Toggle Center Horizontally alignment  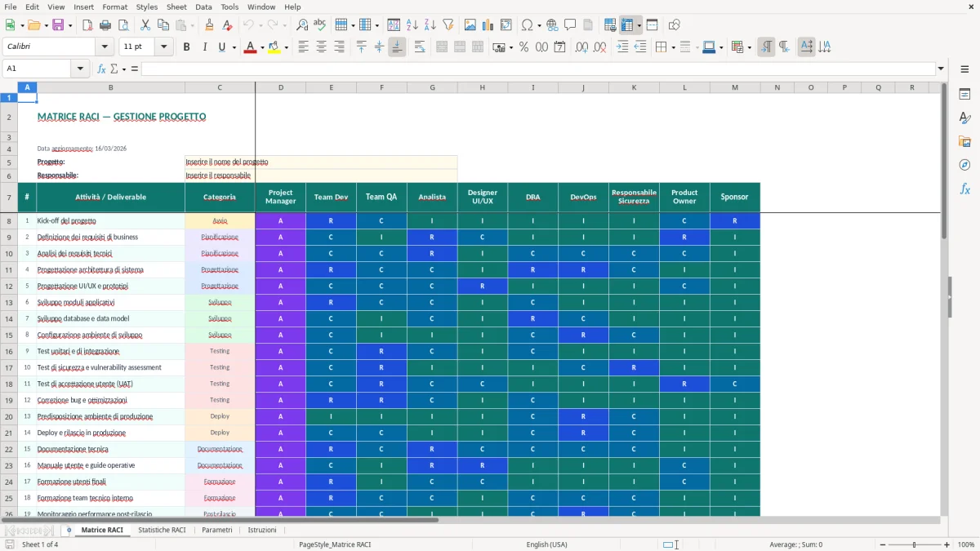(321, 47)
